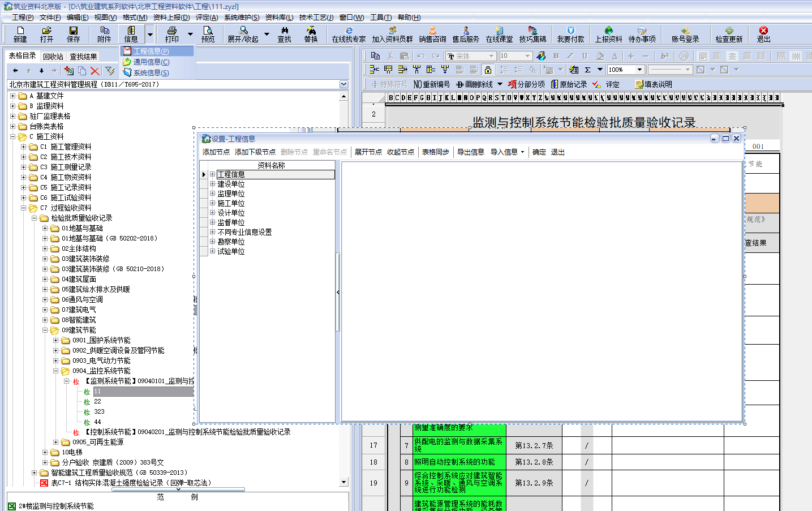
Task: Click the 替换 replace icon
Action: [x=311, y=34]
